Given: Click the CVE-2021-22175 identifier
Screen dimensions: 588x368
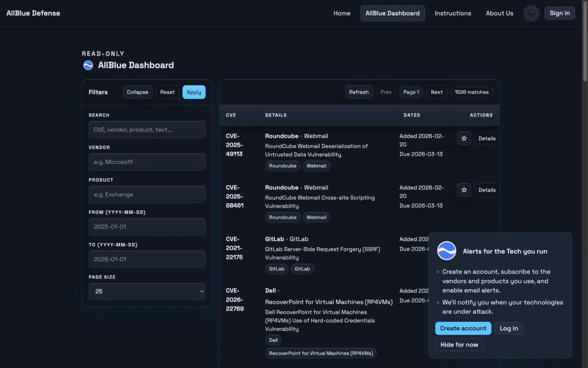Looking at the screenshot, I should [x=234, y=248].
